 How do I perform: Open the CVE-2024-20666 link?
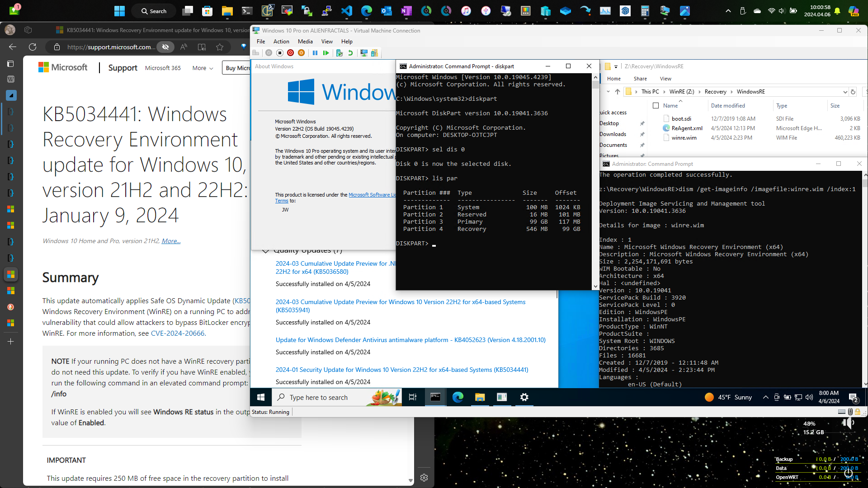[x=178, y=333]
